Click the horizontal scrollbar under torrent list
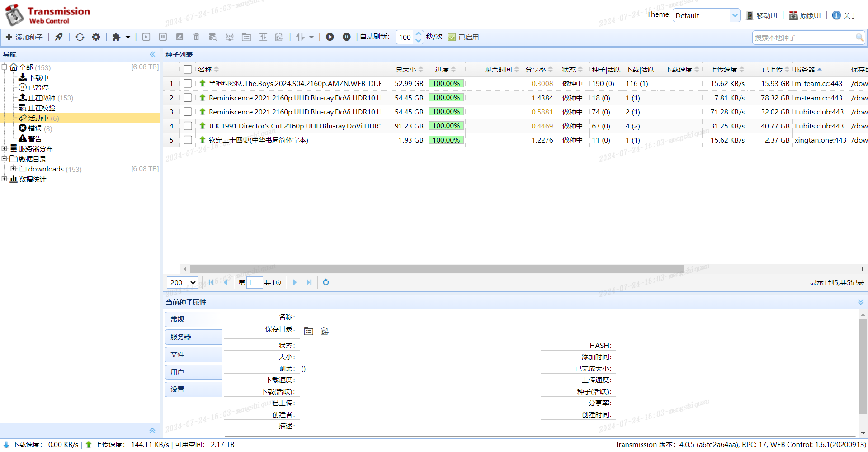868x452 pixels. (x=436, y=269)
